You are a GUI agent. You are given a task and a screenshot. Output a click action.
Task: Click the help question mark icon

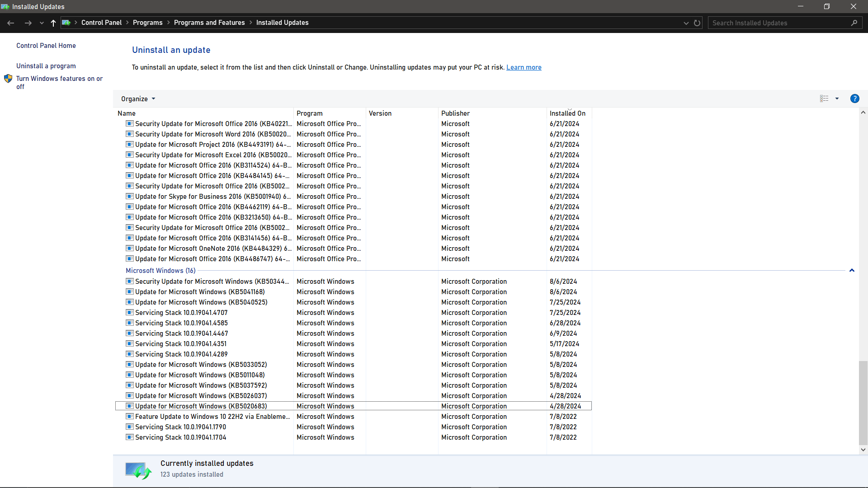(x=854, y=99)
